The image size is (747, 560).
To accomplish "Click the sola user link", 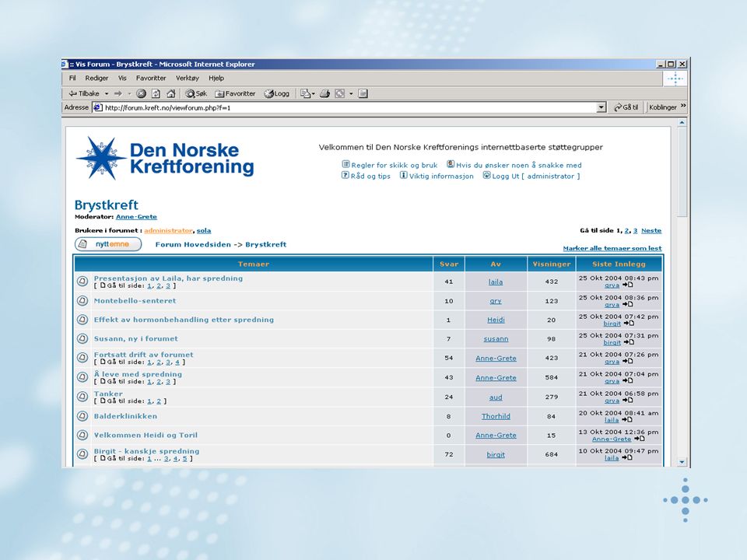I will point(204,230).
